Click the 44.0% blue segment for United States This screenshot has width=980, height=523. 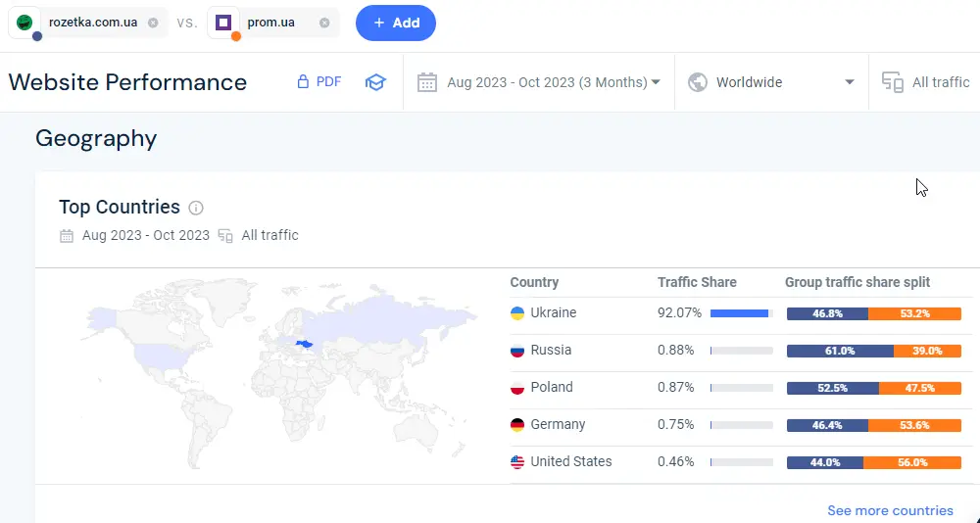pos(825,462)
